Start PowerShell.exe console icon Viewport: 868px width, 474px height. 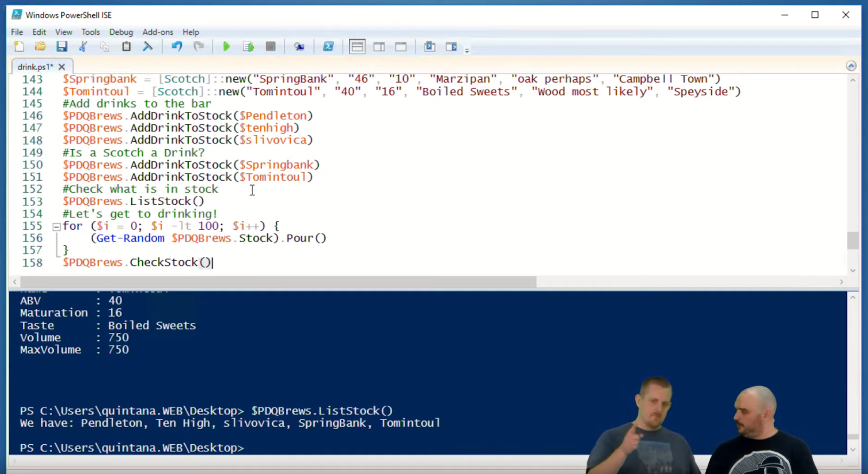point(328,47)
